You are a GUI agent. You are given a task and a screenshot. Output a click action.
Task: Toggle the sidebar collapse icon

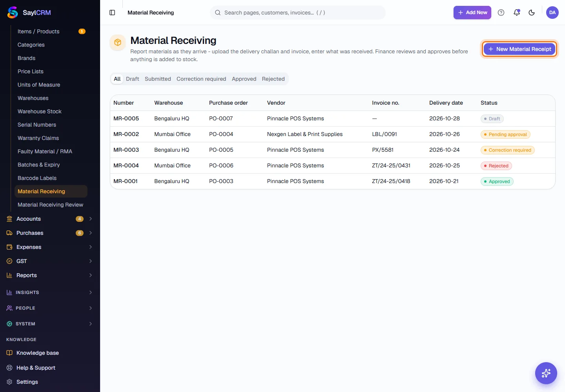click(112, 13)
